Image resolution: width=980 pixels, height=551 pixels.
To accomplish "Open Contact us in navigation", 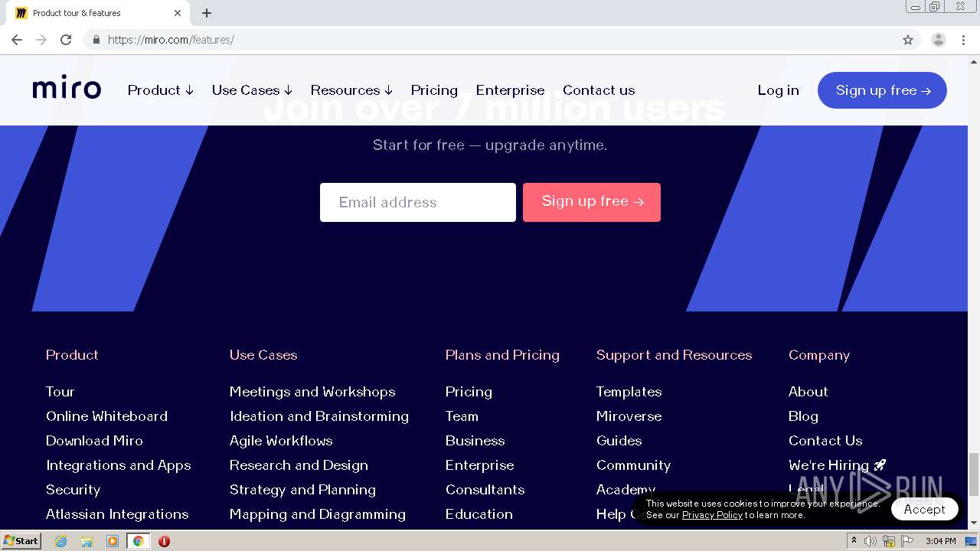I will coord(599,90).
